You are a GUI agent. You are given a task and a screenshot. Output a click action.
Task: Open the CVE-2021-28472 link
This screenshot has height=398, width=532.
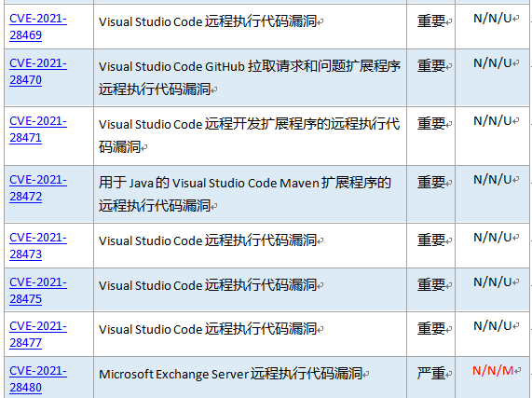pos(38,188)
